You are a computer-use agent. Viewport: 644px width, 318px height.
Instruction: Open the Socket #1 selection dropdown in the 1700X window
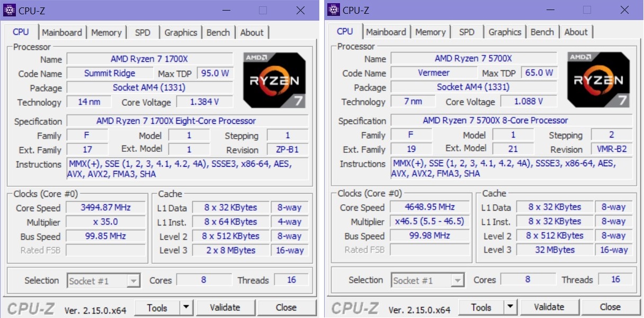(104, 281)
